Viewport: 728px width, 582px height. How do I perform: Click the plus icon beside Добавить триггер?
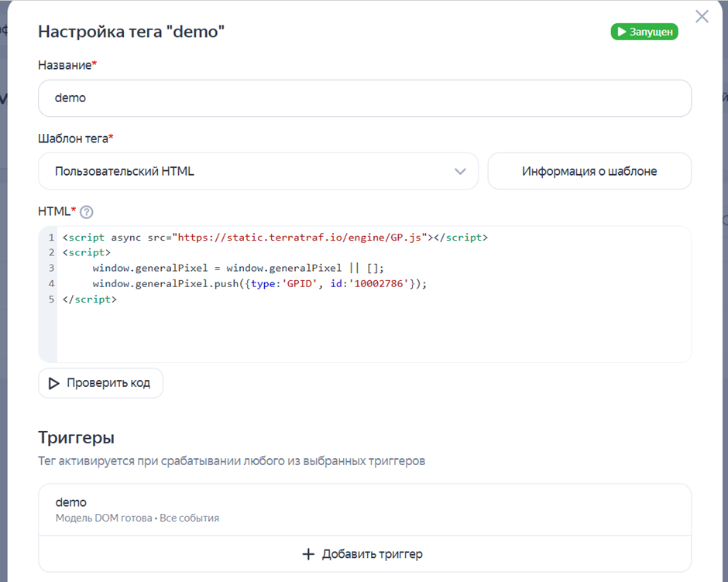[x=308, y=554]
